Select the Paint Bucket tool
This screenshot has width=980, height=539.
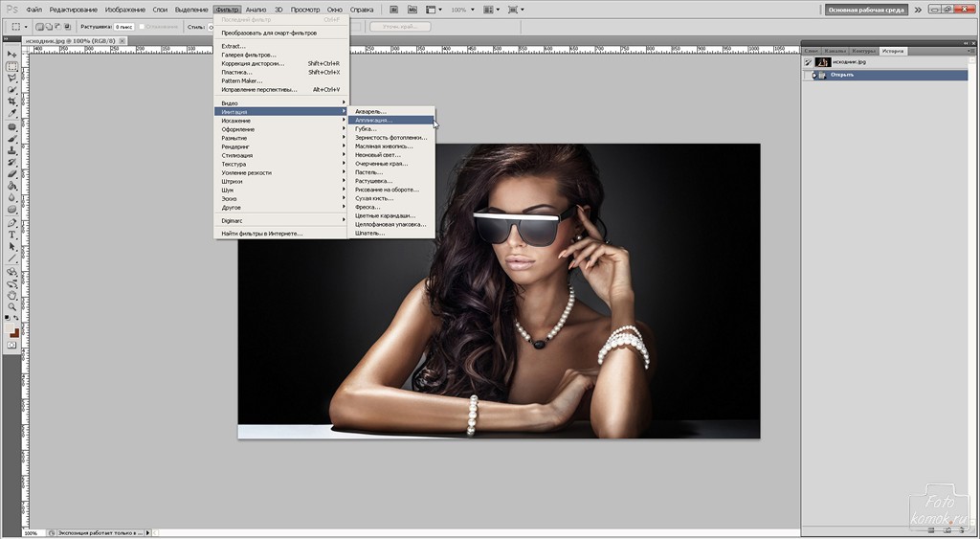11,186
